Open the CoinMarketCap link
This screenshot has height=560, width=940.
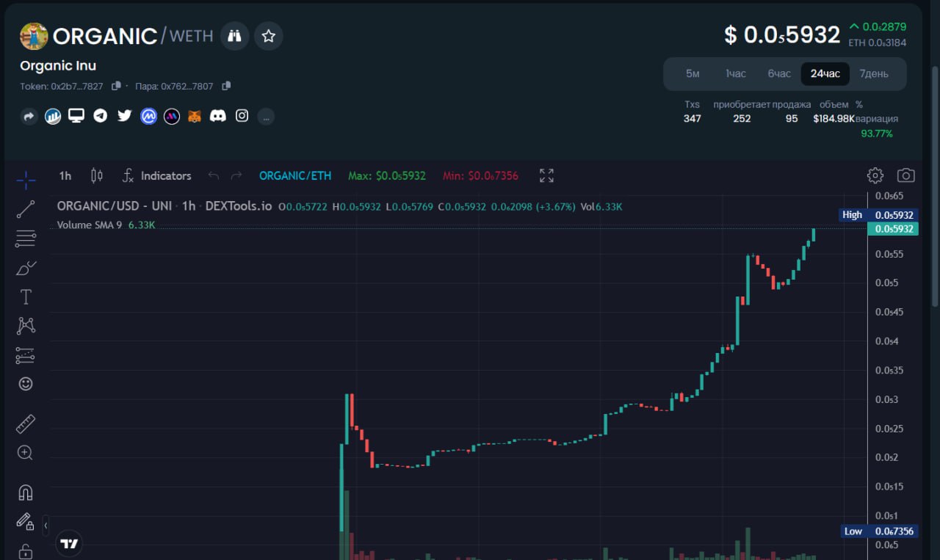(148, 116)
